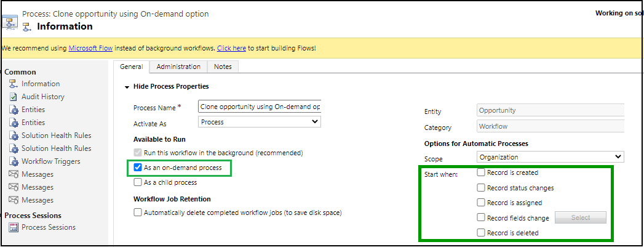Enable 'As a child process' checkbox
Screen dimensions: 644x247
[138, 182]
